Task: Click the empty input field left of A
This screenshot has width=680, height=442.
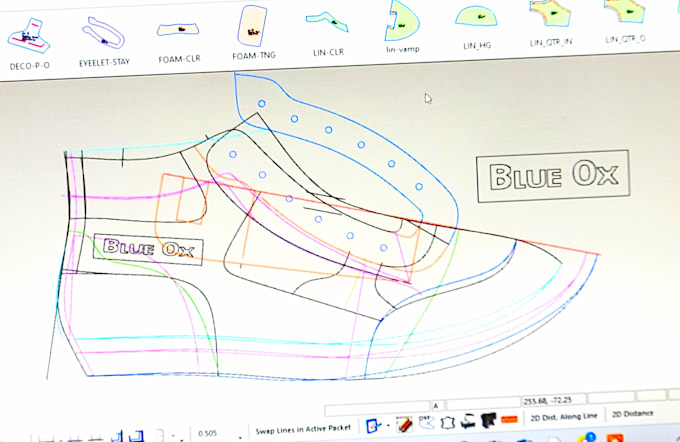Action: coord(377,408)
